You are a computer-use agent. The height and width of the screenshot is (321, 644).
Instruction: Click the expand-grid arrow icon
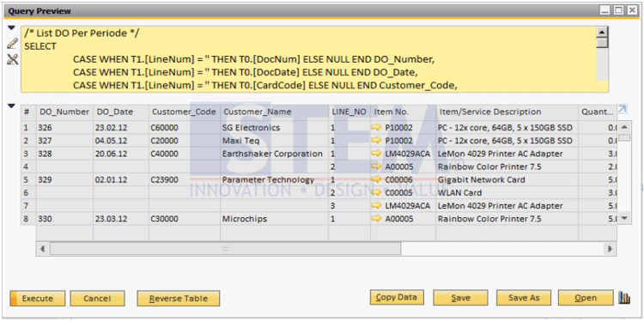(x=623, y=108)
